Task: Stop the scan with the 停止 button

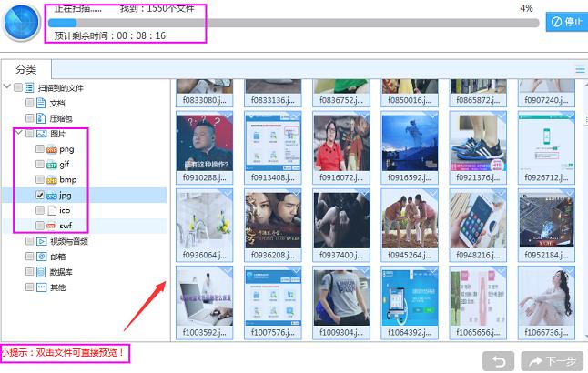Action: click(567, 22)
